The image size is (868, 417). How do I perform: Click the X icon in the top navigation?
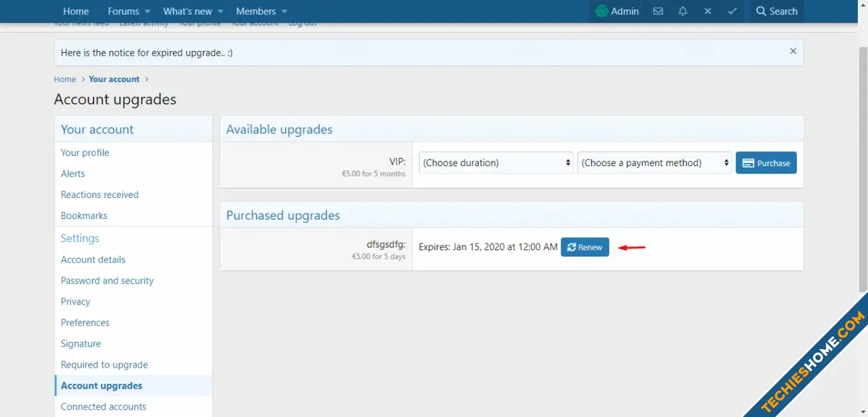[x=707, y=12]
